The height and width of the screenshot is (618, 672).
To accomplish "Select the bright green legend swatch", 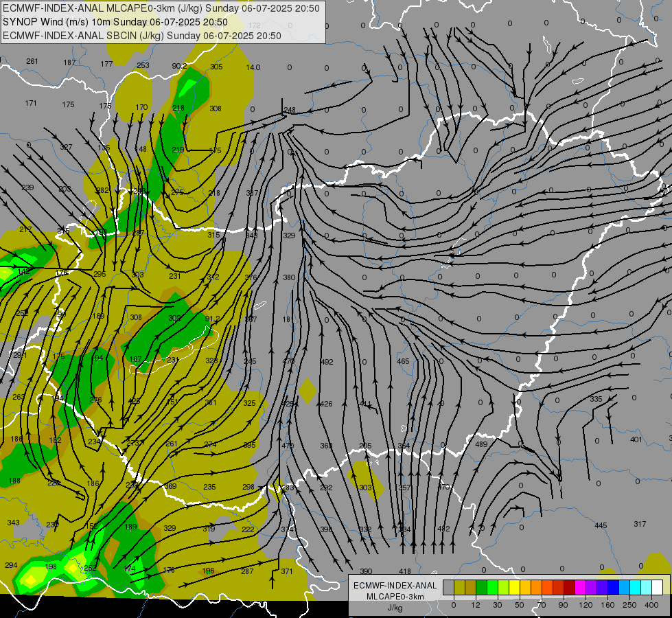I will 493,587.
